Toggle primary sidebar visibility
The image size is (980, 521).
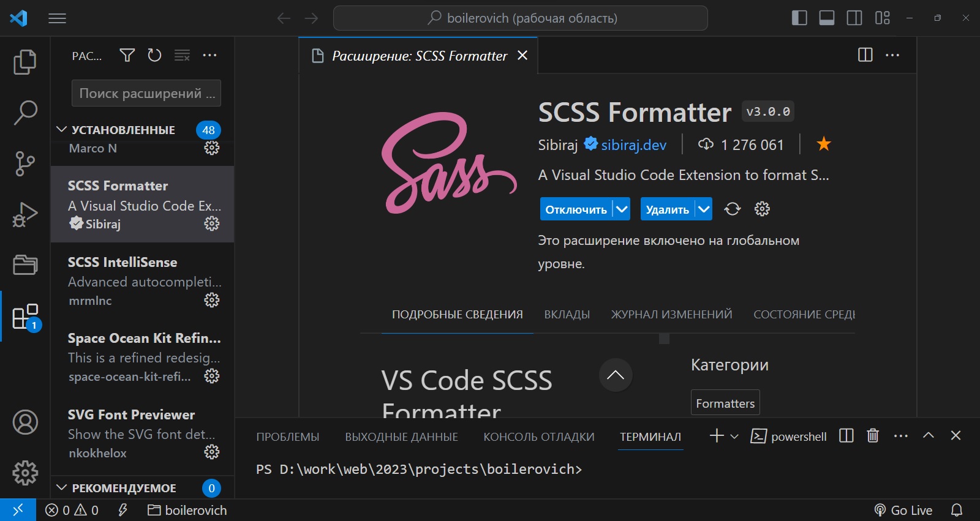click(x=799, y=18)
